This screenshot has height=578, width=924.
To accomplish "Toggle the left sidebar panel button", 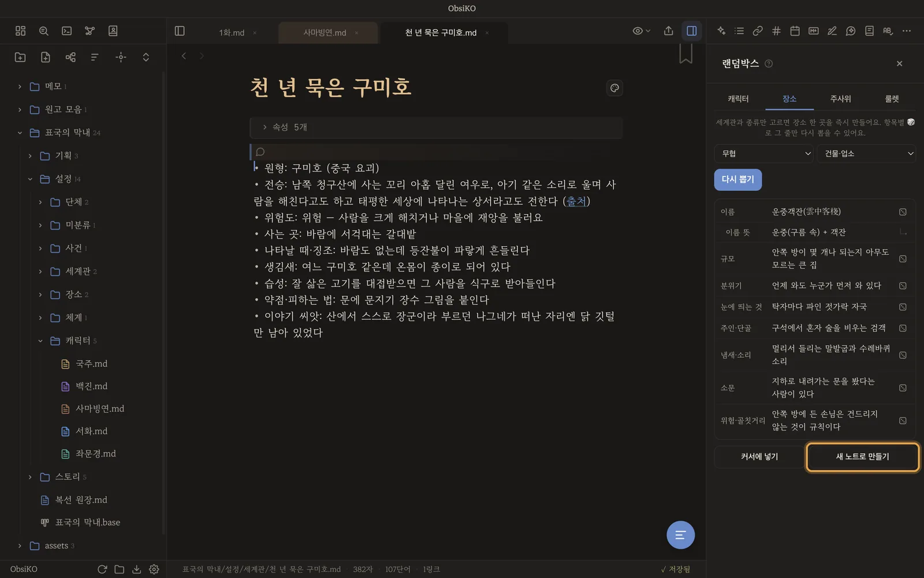I will pyautogui.click(x=180, y=31).
